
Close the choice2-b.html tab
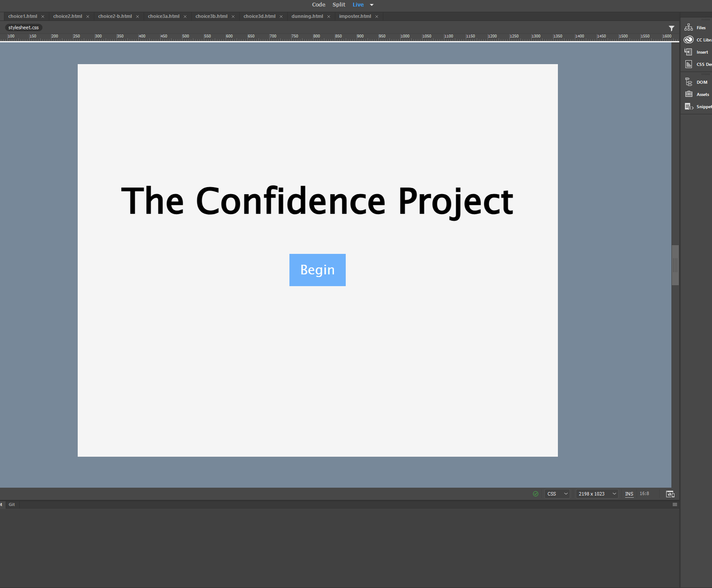coord(138,17)
